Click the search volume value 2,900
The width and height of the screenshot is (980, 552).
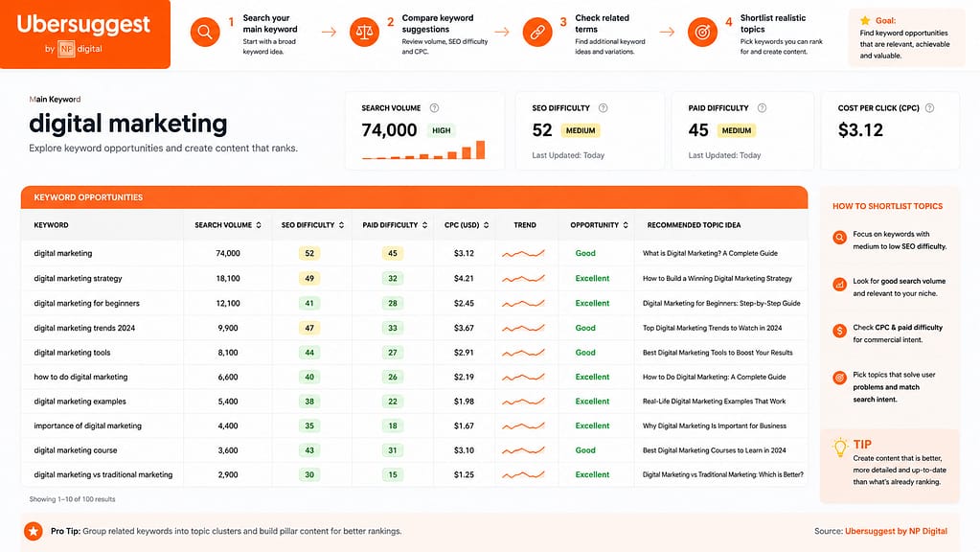pos(228,474)
